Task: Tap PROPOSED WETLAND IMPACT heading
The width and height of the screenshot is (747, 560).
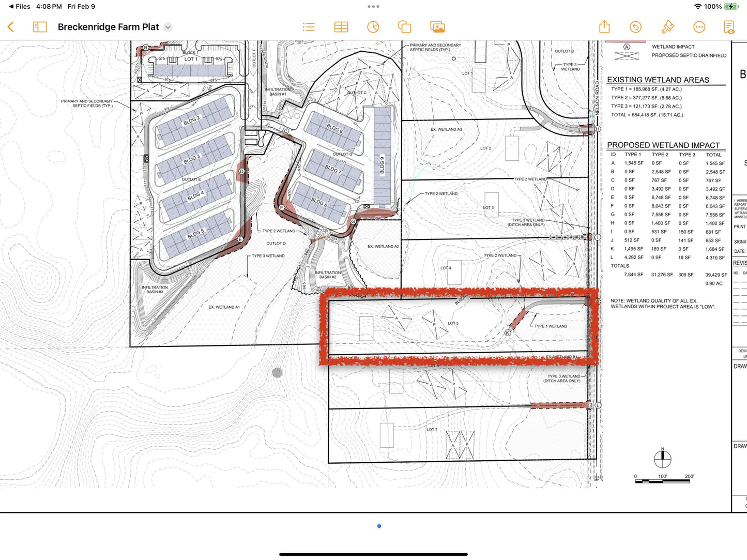Action: coord(663,145)
